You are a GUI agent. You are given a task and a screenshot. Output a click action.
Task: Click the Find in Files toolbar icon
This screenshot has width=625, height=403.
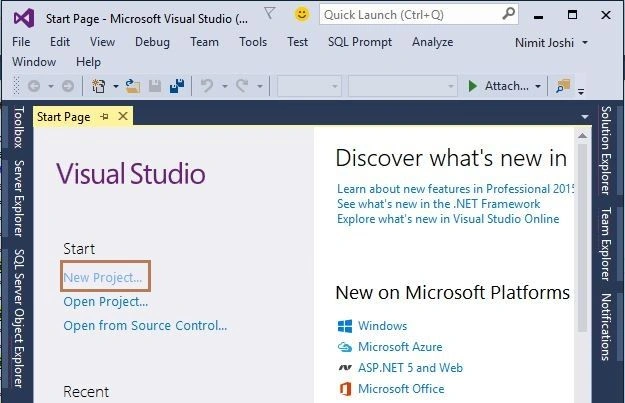point(563,86)
